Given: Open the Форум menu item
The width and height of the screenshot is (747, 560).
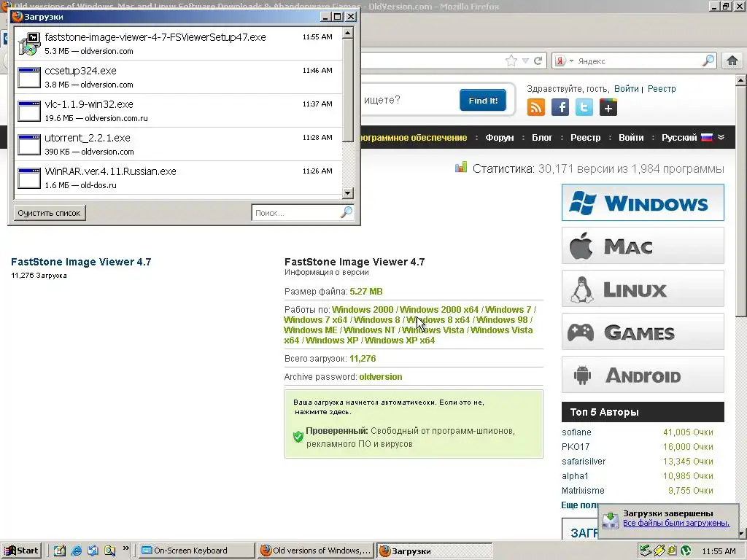Looking at the screenshot, I should pos(499,138).
